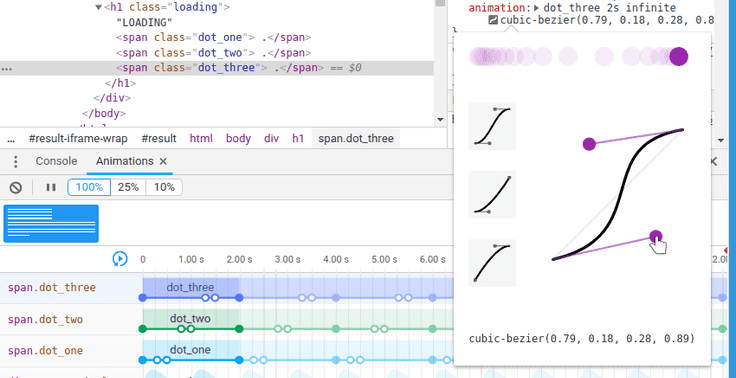Click the 4.00 s time ruler label

(x=336, y=259)
